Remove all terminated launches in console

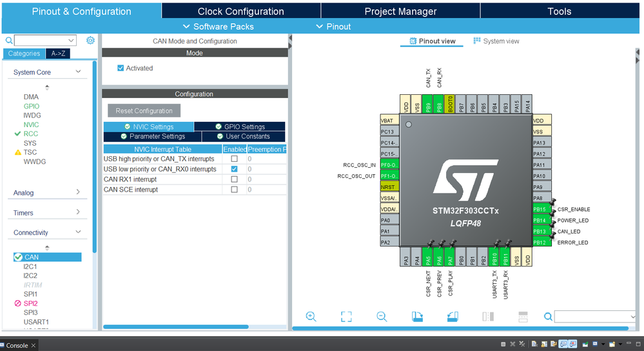(522, 344)
